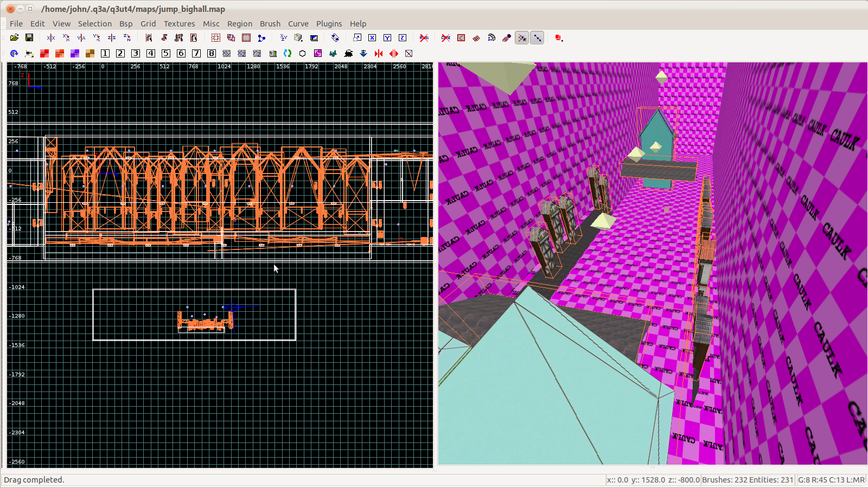Screen dimensions: 868x488
Task: Click the free rotation icon
Action: coord(335,38)
